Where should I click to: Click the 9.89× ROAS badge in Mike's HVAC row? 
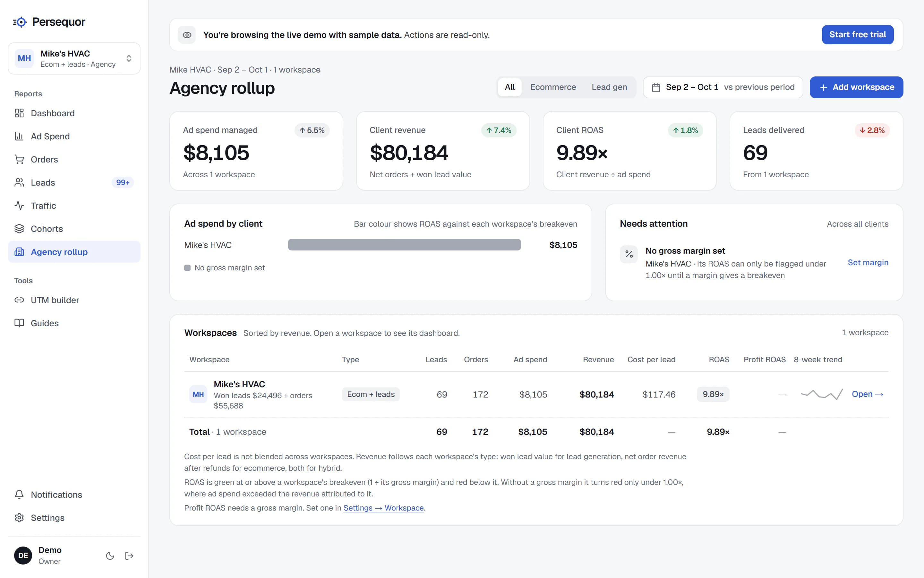click(x=713, y=394)
